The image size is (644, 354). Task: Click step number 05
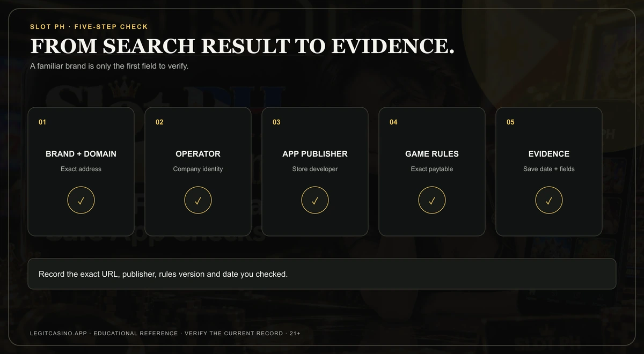[x=510, y=122]
